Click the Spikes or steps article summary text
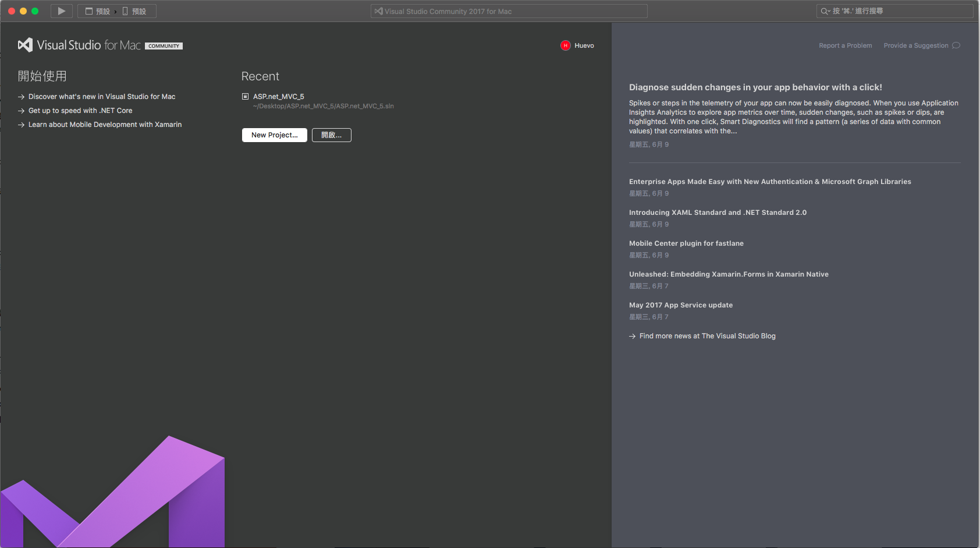The image size is (980, 548). click(794, 117)
